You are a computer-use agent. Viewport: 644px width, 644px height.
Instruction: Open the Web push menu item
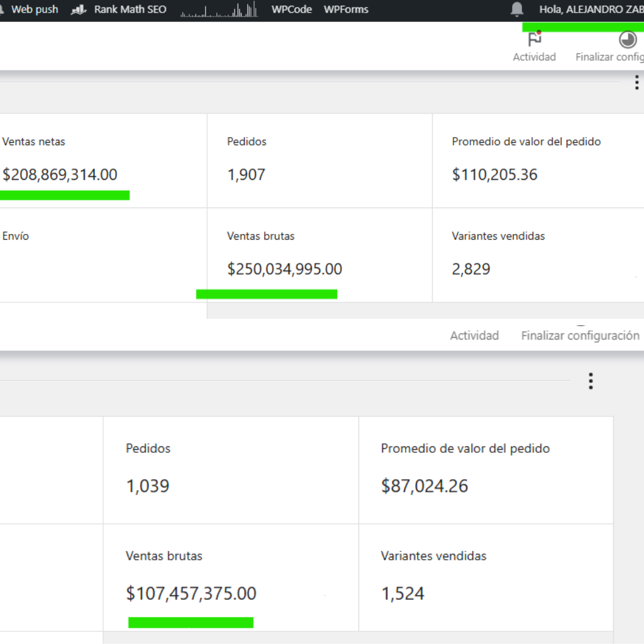pos(34,9)
